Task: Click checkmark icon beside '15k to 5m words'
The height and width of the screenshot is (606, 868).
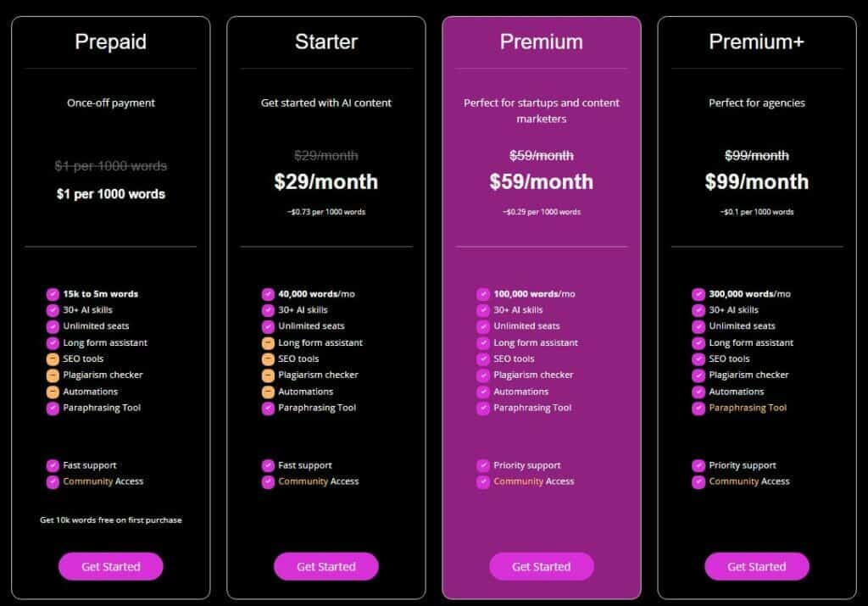Action: (x=53, y=294)
